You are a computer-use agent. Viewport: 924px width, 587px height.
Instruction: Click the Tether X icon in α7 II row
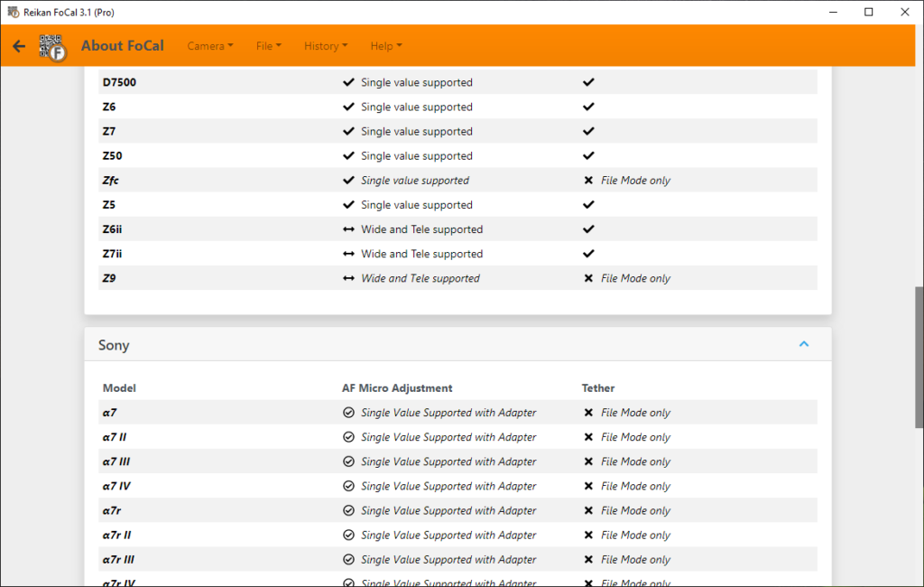tap(588, 437)
